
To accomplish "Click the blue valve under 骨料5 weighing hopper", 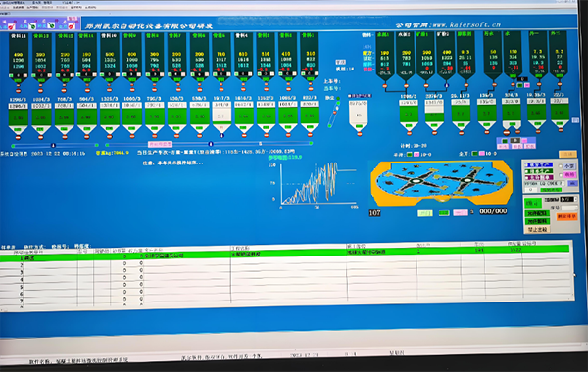I will point(221,135).
